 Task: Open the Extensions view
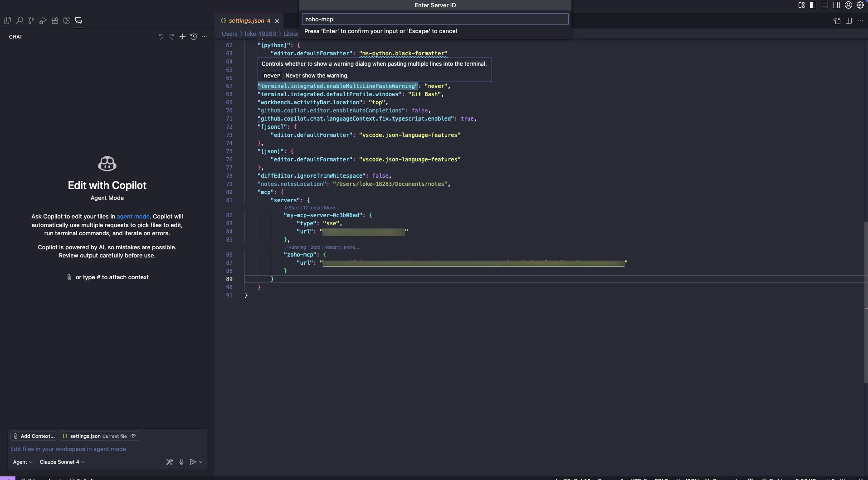coord(55,20)
